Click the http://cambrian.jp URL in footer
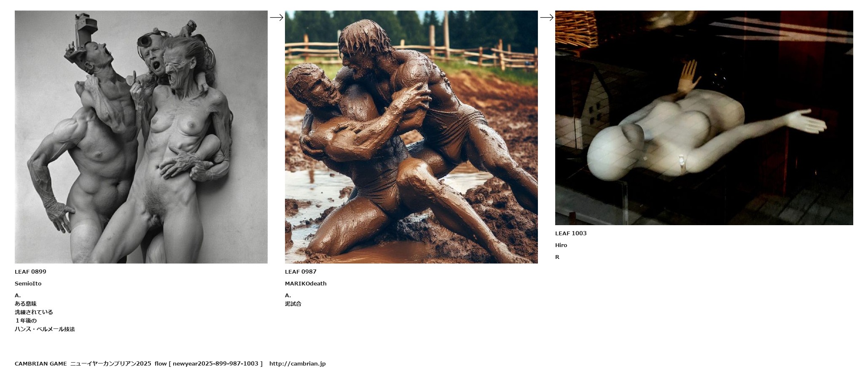Image resolution: width=868 pixels, height=374 pixels. click(298, 363)
